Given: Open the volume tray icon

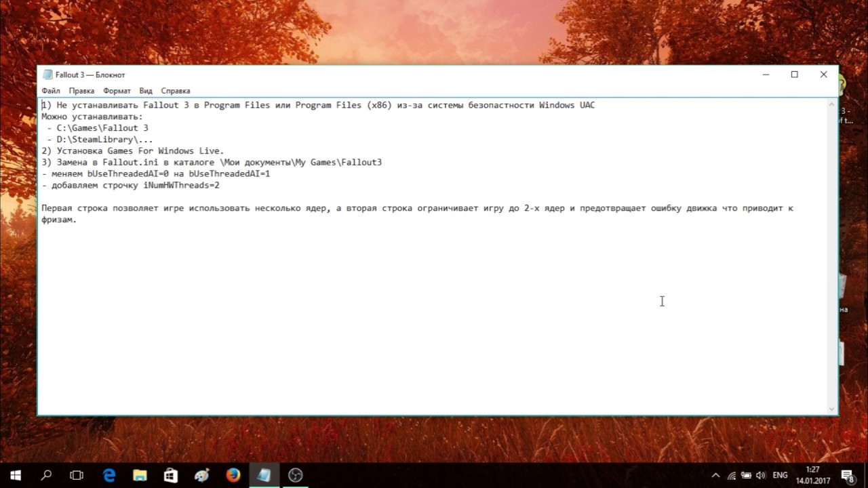Looking at the screenshot, I should pos(760,475).
